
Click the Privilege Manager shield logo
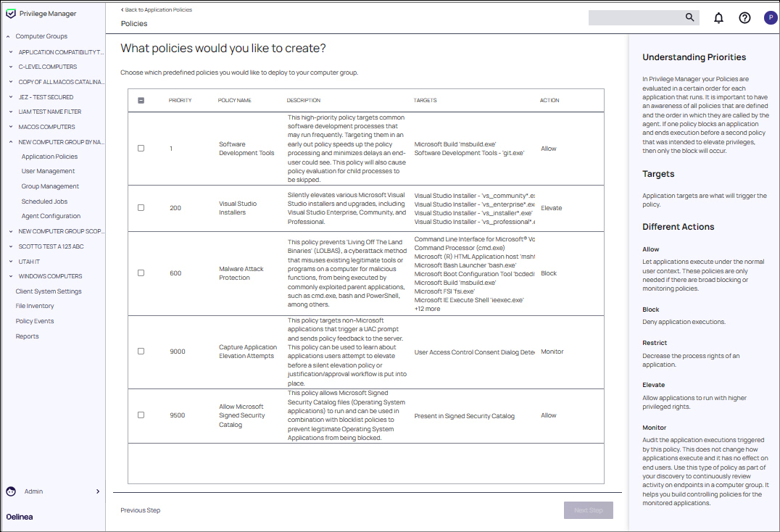click(9, 12)
